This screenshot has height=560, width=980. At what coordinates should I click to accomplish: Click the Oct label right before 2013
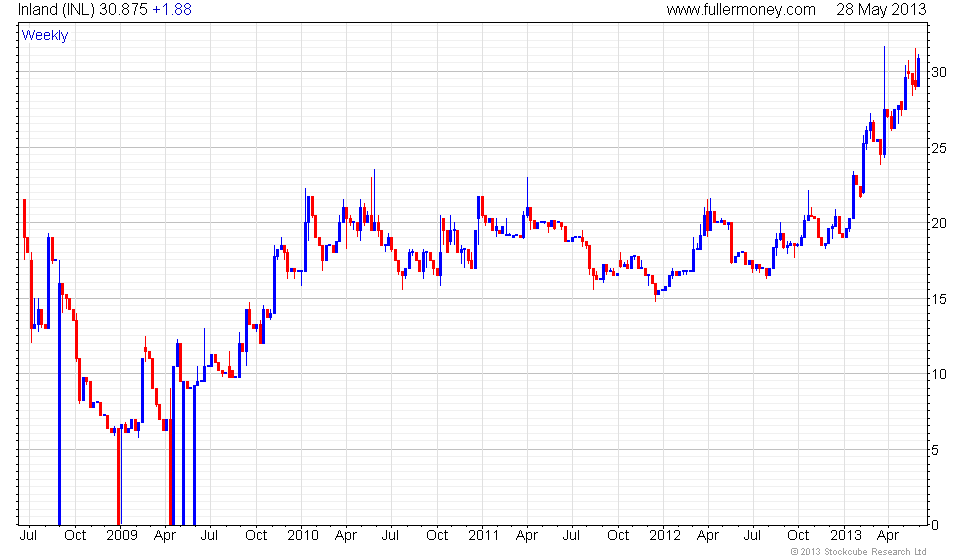pyautogui.click(x=798, y=536)
